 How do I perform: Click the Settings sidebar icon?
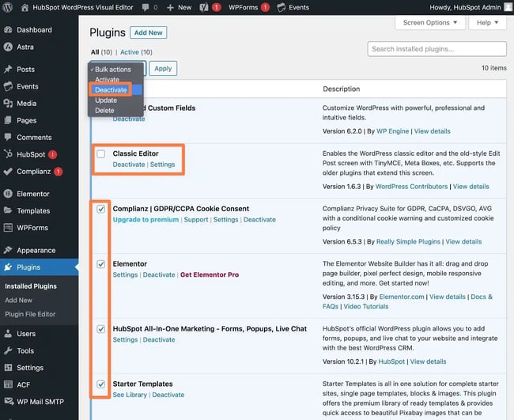(x=8, y=368)
